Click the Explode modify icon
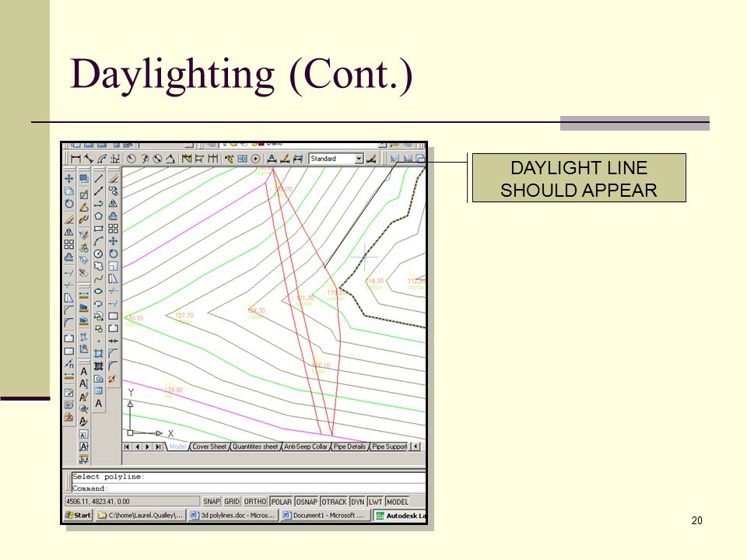This screenshot has height=560, width=747. (113, 379)
